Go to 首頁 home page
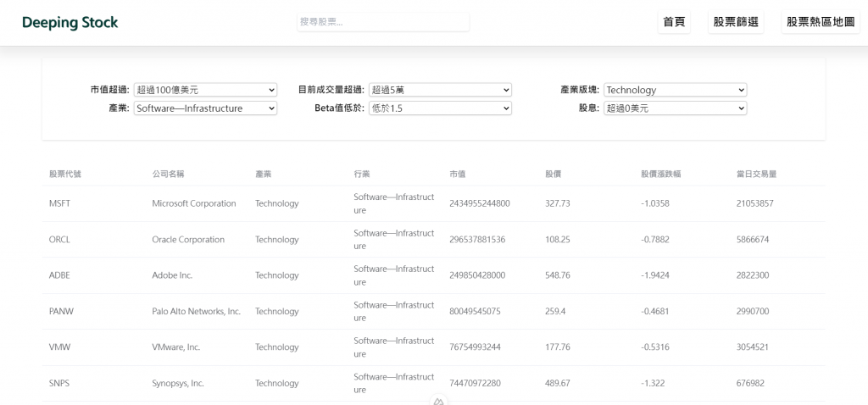The height and width of the screenshot is (405, 868). (674, 22)
